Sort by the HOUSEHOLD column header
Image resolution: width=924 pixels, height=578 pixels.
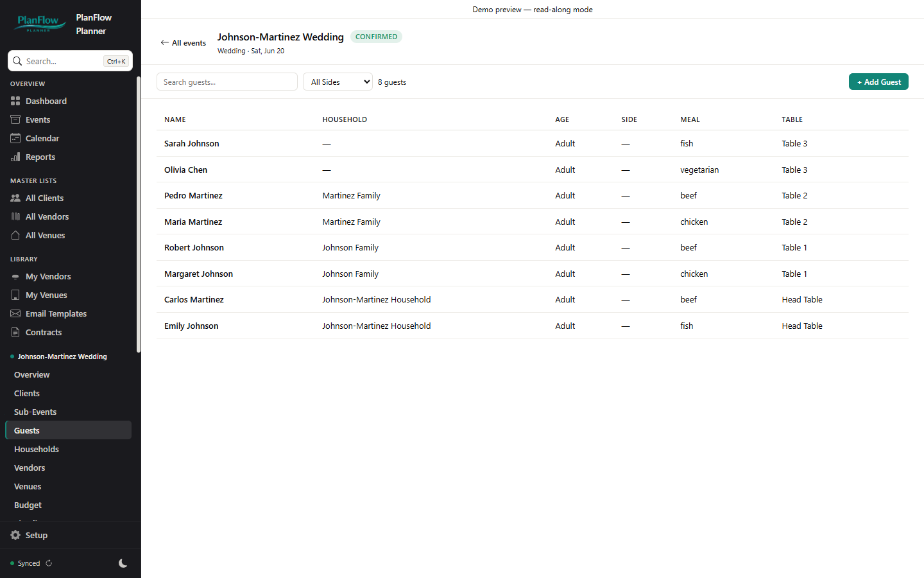345,119
